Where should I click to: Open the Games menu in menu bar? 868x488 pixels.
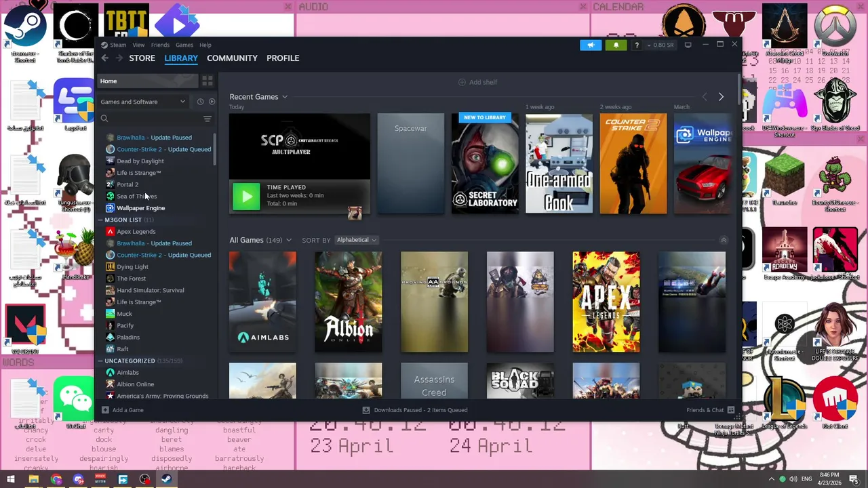pos(184,45)
